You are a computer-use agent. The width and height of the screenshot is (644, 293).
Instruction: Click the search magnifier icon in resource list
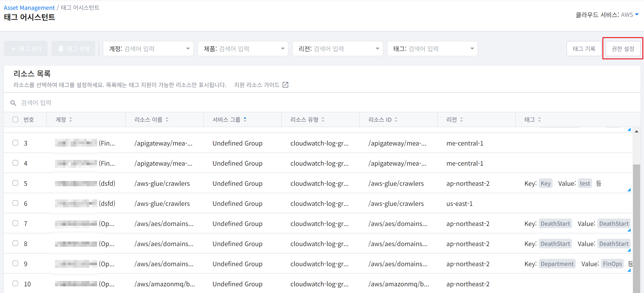pos(13,103)
